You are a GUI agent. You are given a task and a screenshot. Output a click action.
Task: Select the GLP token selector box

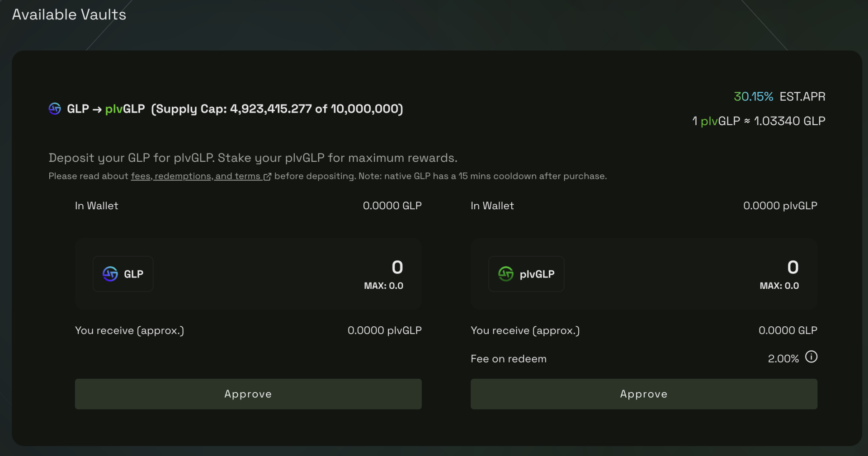tap(123, 274)
